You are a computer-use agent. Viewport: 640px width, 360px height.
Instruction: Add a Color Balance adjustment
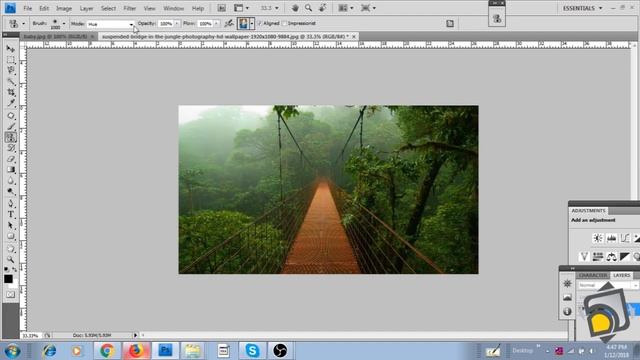coord(611,256)
